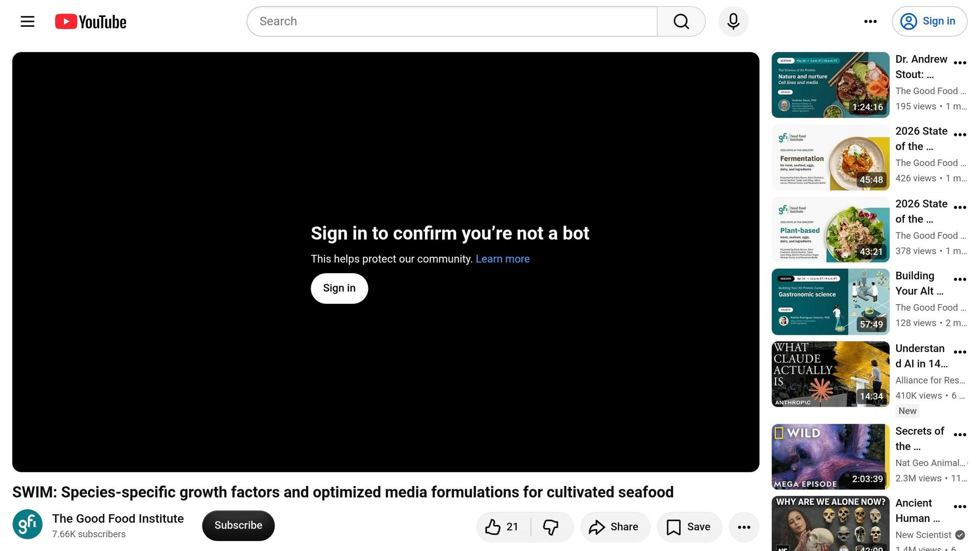Start voice search with microphone
980x551 pixels.
[733, 22]
